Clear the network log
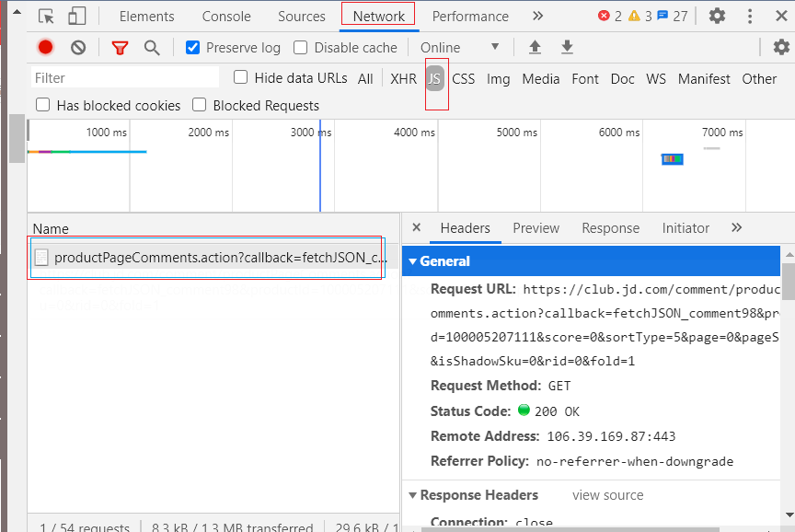Viewport: 795px width, 532px height. pos(78,48)
